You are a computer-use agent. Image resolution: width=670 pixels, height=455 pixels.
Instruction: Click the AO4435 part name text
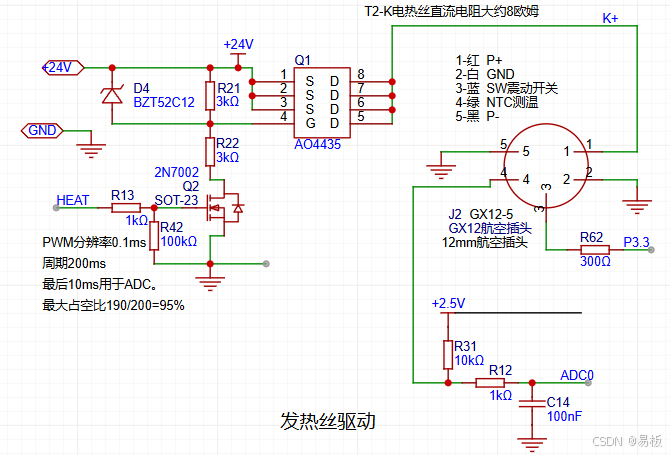click(317, 144)
